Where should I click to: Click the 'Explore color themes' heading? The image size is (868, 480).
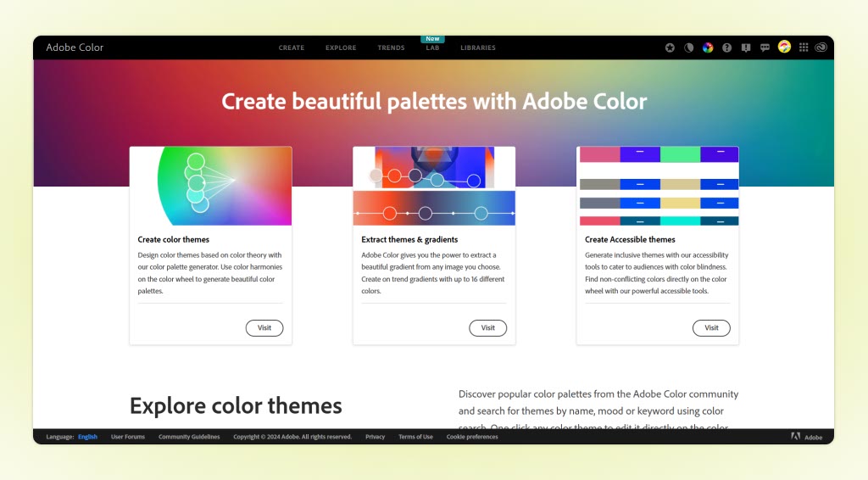(x=236, y=406)
